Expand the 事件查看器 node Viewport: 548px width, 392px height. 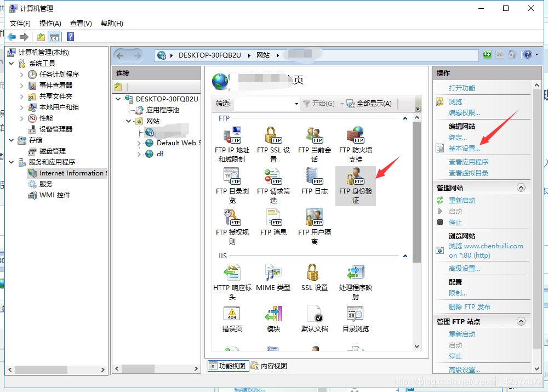tap(22, 86)
